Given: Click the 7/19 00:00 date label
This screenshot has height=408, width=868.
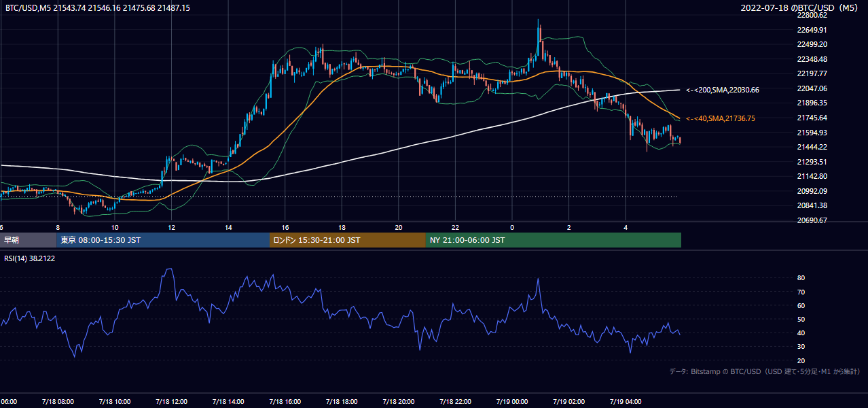Looking at the screenshot, I should coord(512,401).
